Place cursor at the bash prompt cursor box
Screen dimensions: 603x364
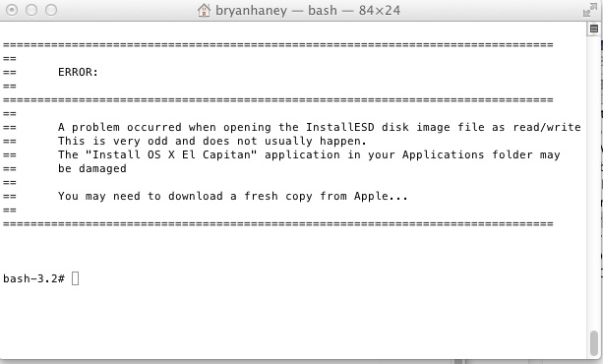tap(76, 278)
